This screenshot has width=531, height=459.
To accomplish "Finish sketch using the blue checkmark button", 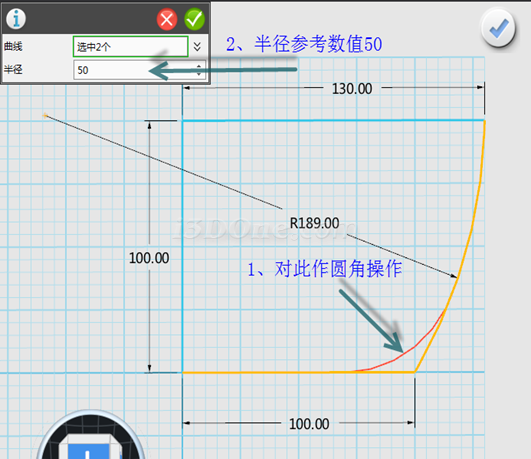I will pos(498,28).
